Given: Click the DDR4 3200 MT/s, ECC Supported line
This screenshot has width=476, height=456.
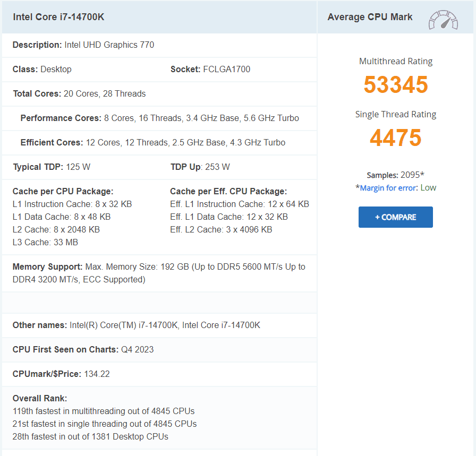Looking at the screenshot, I should click(x=79, y=279).
